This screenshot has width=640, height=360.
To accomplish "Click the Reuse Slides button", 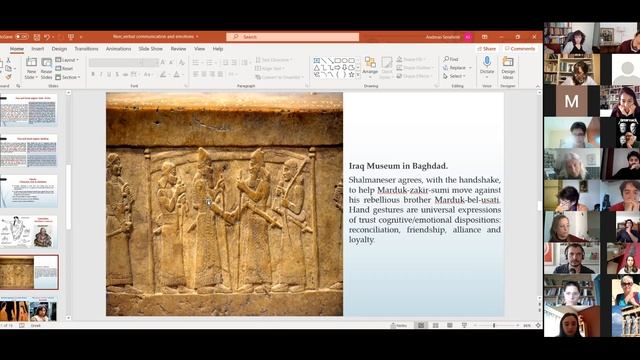I will 47,68.
